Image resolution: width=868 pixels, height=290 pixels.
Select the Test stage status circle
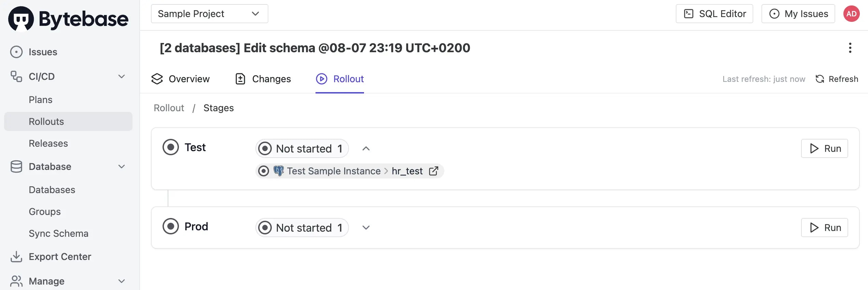(x=171, y=147)
